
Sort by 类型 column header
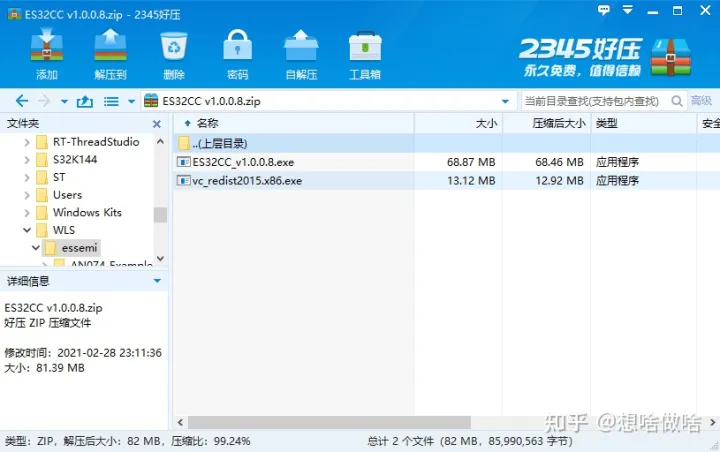[x=644, y=123]
